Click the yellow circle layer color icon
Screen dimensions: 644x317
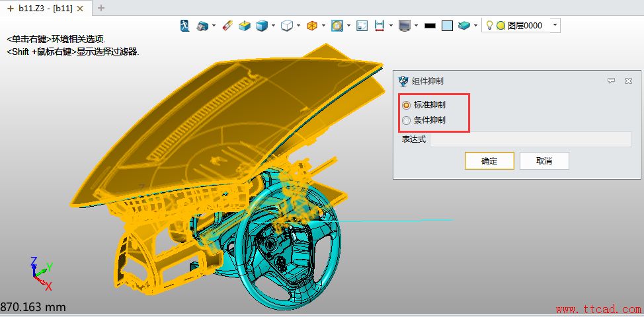click(x=501, y=26)
